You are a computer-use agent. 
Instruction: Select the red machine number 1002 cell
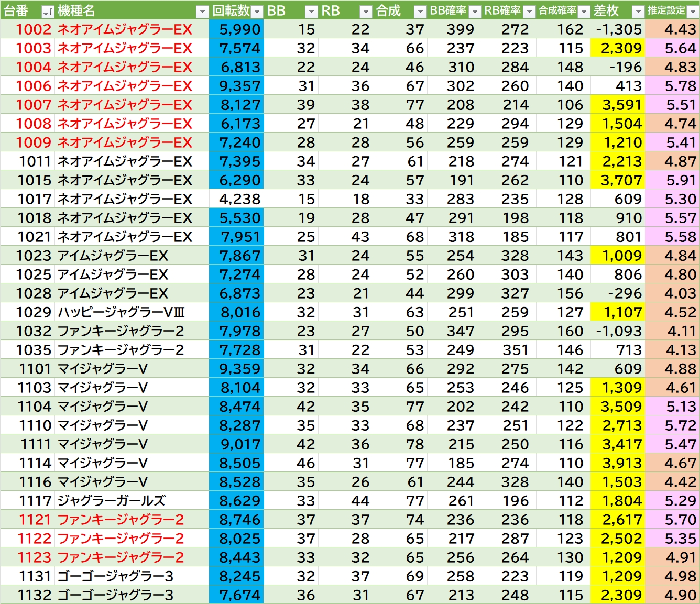point(34,29)
